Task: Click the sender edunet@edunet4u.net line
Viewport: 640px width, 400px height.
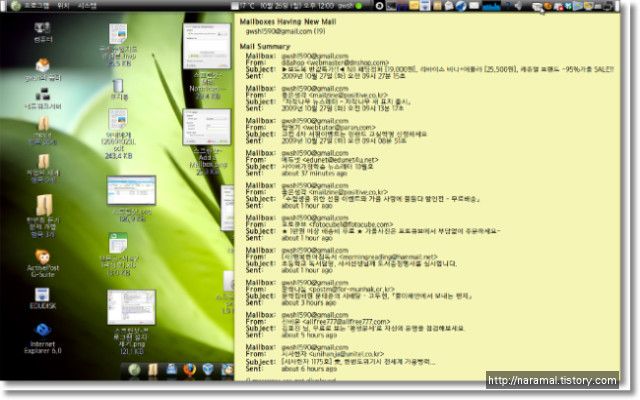Action: pos(330,160)
